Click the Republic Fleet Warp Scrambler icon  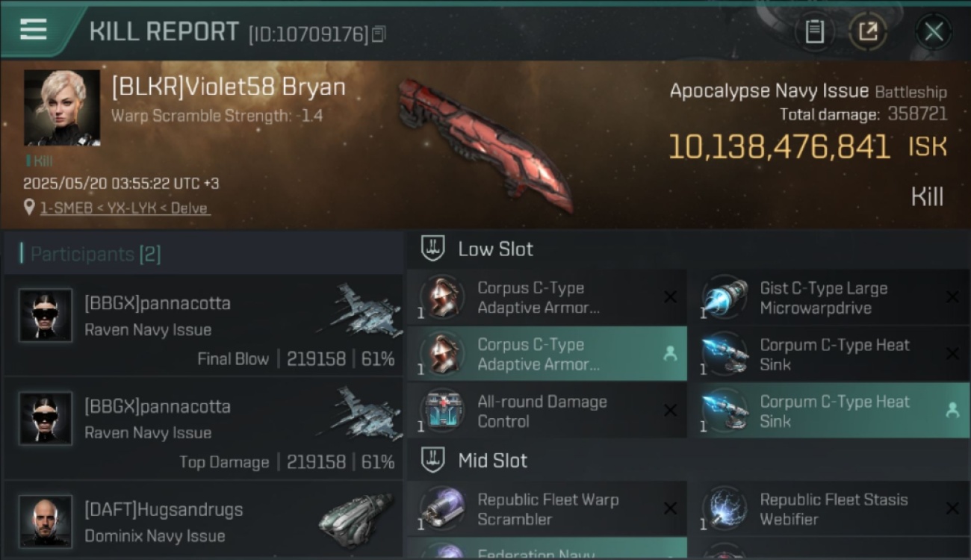pyautogui.click(x=442, y=509)
